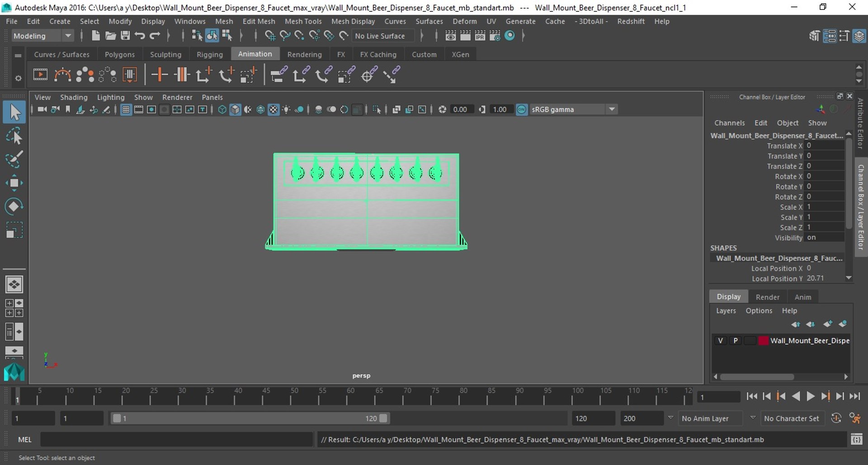Click the four pane layout icon
This screenshot has height=465, width=868.
point(14,308)
